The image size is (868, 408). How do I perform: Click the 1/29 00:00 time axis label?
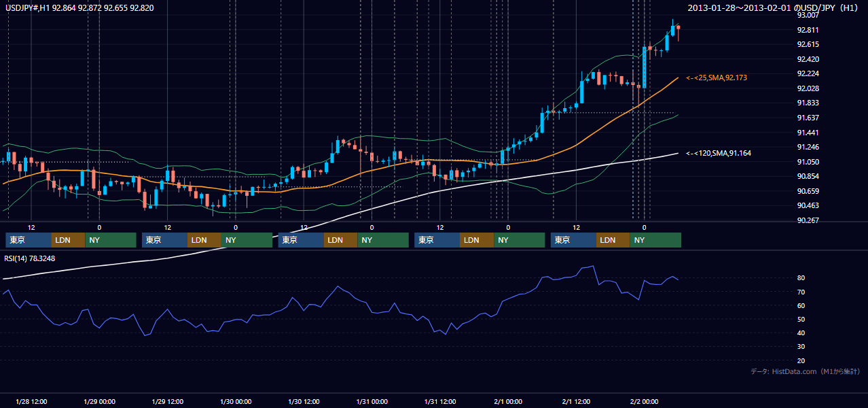point(99,402)
